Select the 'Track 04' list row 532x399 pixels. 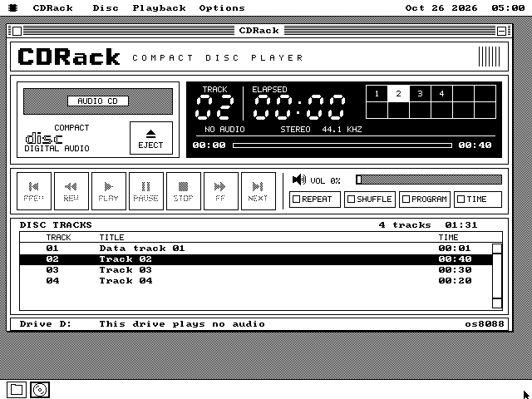point(256,281)
